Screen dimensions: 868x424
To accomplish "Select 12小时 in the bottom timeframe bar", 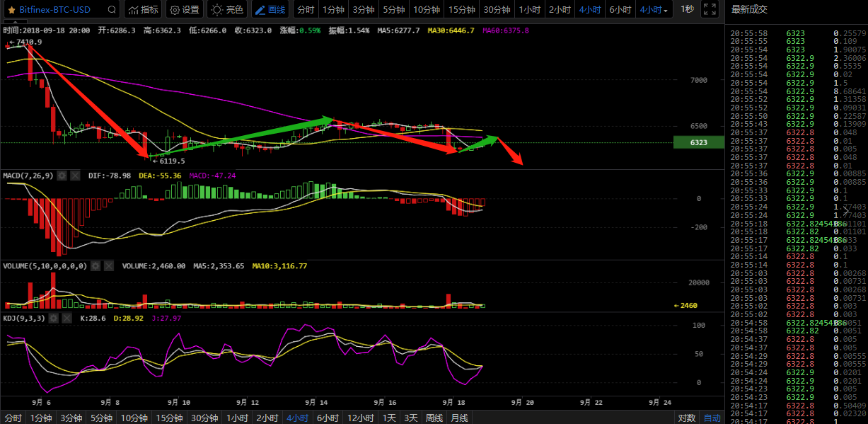I will pyautogui.click(x=360, y=418).
